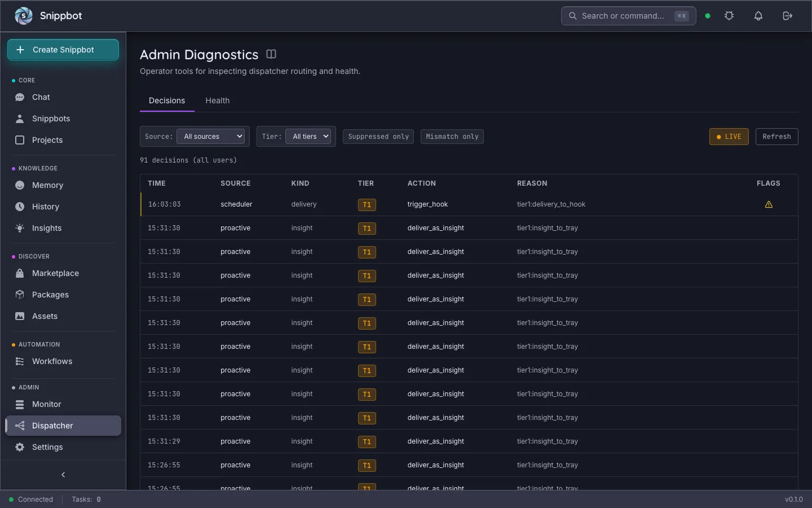The height and width of the screenshot is (508, 812).
Task: Click the Refresh button
Action: coord(776,137)
